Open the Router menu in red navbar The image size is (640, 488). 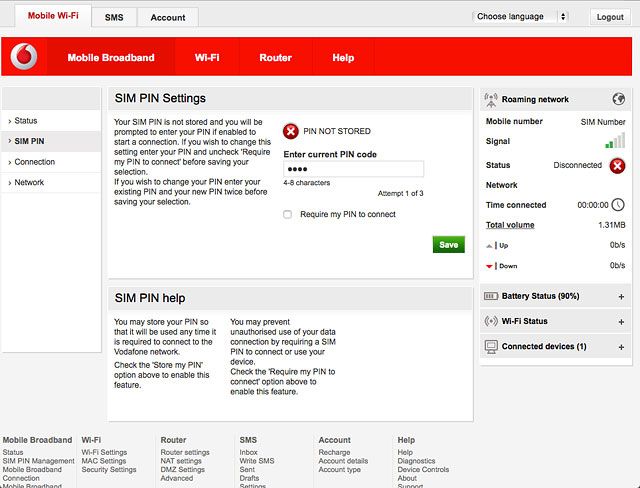coord(275,58)
